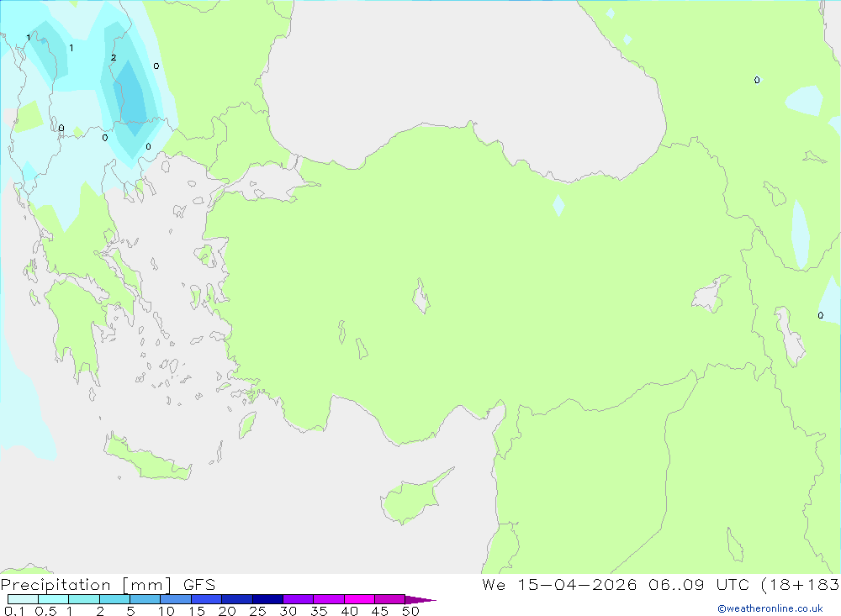Screen dimensions: 841x616
Task: Click the 45–50 mm legend color segment
Action: click(390, 599)
